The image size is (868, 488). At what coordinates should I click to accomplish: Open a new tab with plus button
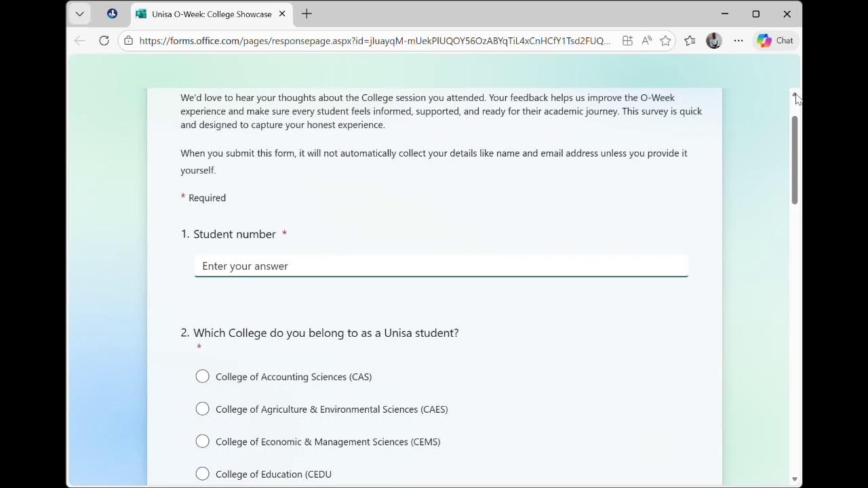click(x=307, y=14)
